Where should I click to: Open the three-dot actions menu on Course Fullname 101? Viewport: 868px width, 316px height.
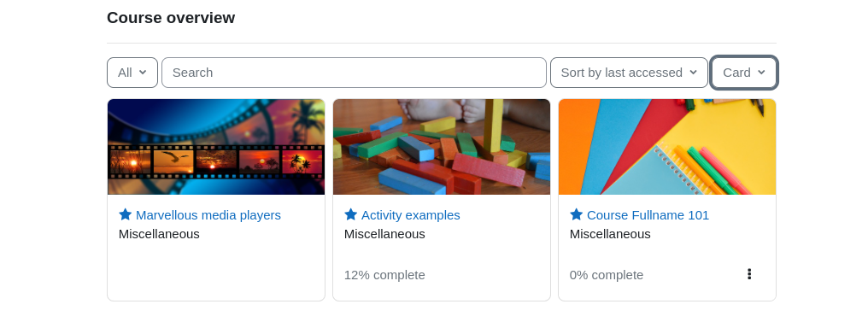(x=749, y=274)
